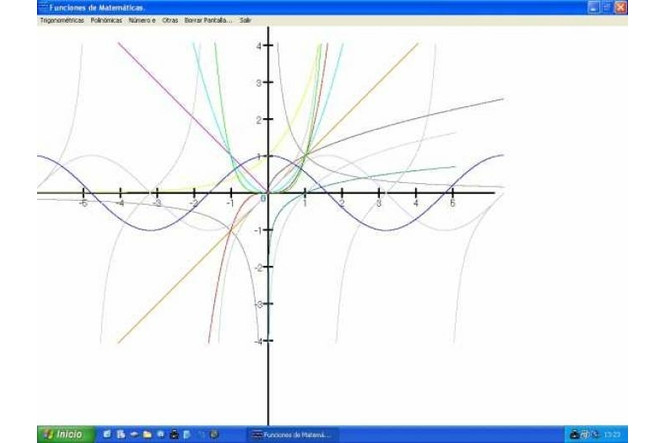Maximize the Funciones de Matemáticas window
664x443 pixels.
[607, 7]
